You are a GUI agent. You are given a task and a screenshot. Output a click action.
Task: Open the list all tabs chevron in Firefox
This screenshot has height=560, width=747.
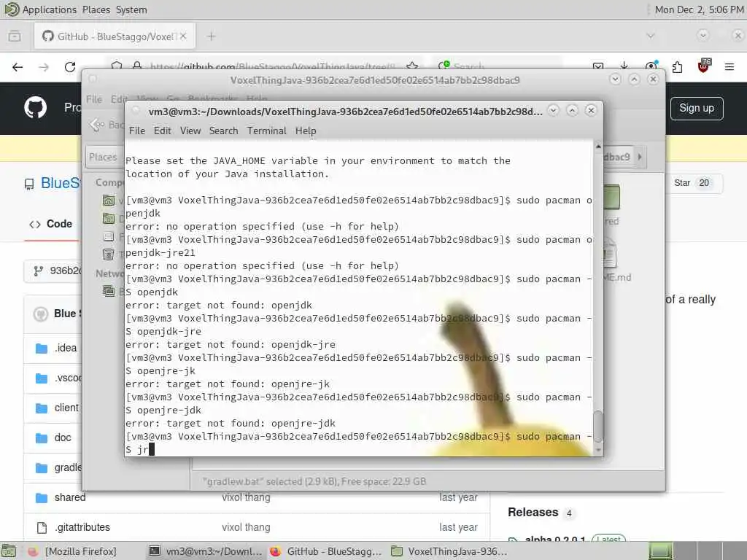[650, 36]
